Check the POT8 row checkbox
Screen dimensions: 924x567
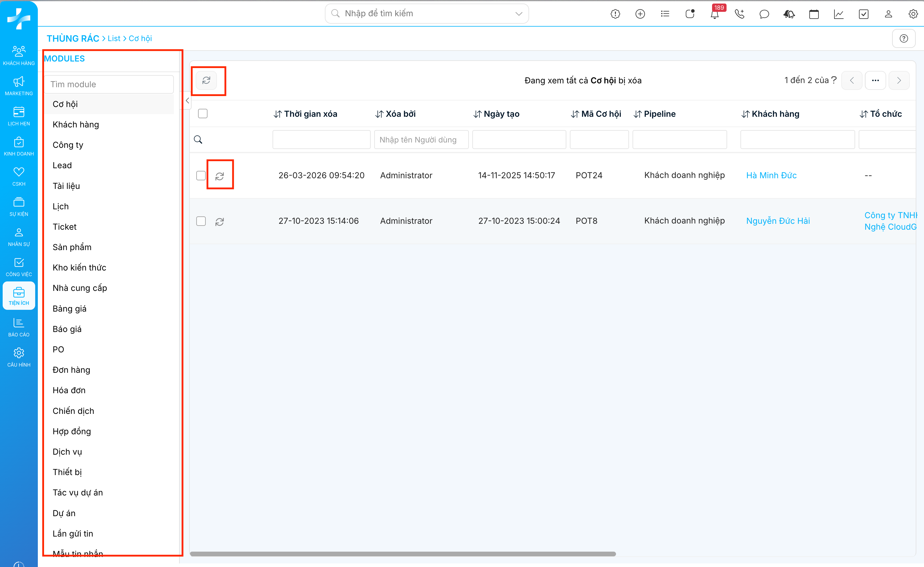point(201,221)
